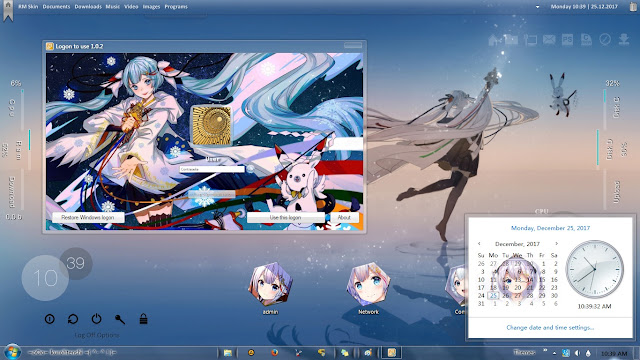640x360 pixels.
Task: Go to previous month in the calendar
Action: click(x=479, y=244)
